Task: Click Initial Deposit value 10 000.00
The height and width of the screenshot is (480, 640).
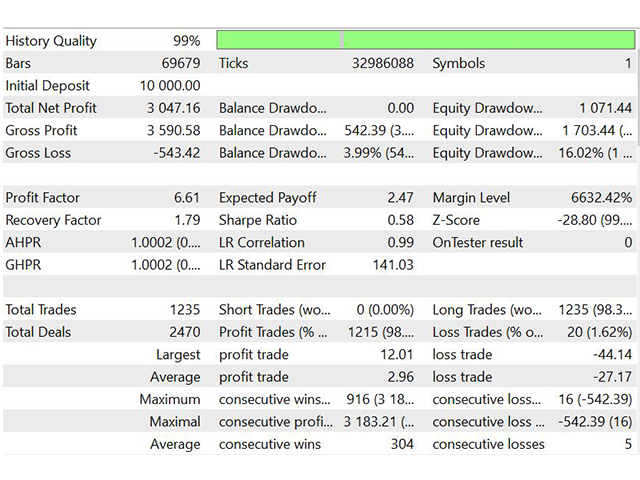Action: click(x=170, y=86)
